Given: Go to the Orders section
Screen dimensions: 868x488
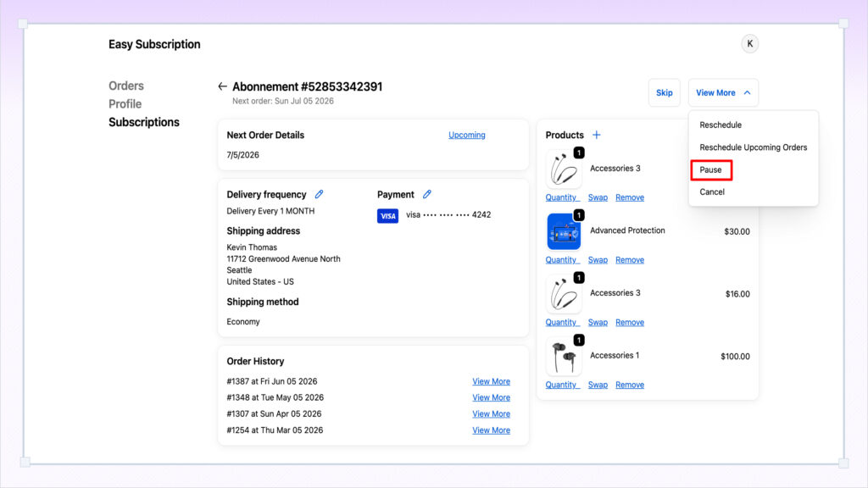Looking at the screenshot, I should [x=126, y=86].
